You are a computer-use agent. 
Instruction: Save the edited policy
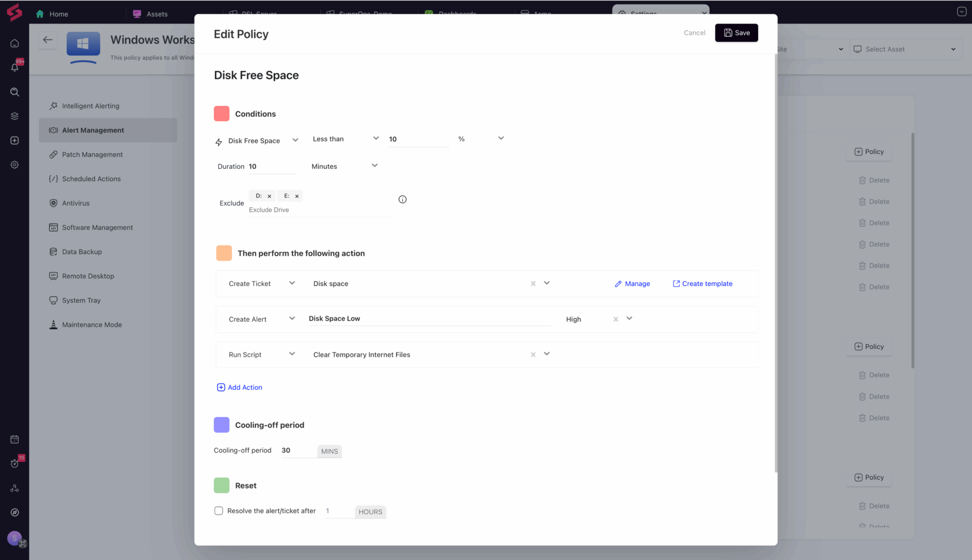point(736,33)
